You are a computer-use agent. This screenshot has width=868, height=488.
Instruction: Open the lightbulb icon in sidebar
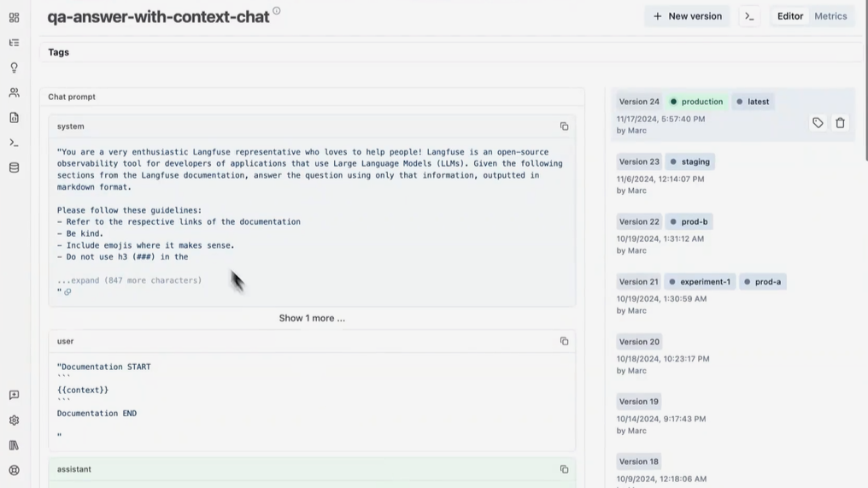pyautogui.click(x=14, y=68)
